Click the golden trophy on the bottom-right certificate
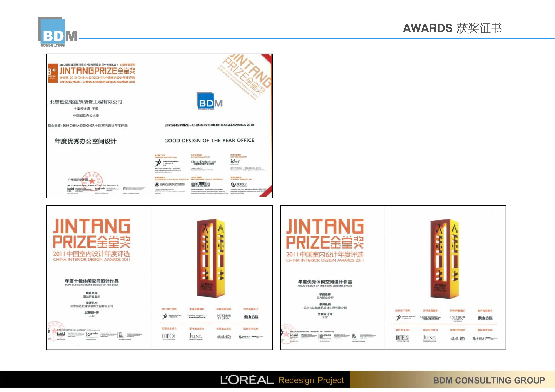This screenshot has width=555, height=392. click(445, 259)
